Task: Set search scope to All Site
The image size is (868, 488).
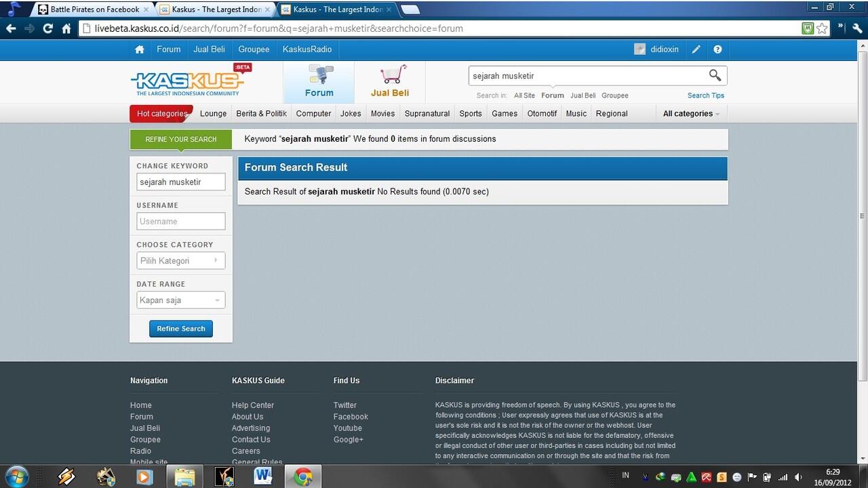Action: 524,96
